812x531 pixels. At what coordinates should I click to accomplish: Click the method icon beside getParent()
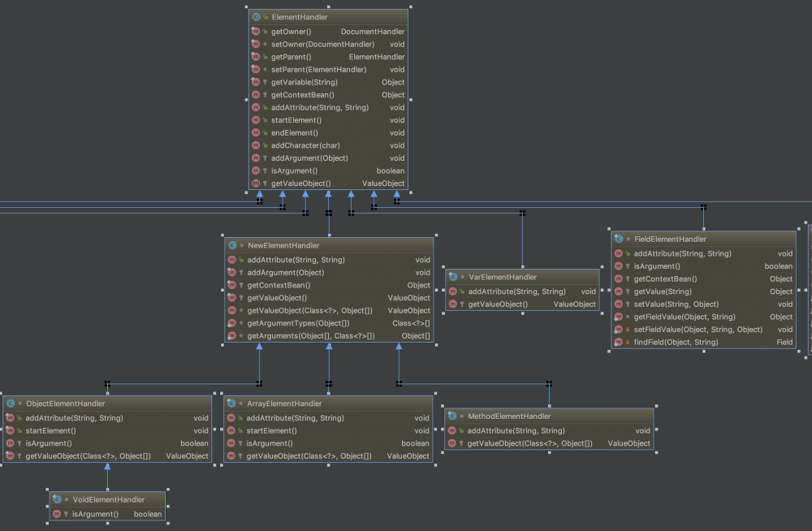256,57
